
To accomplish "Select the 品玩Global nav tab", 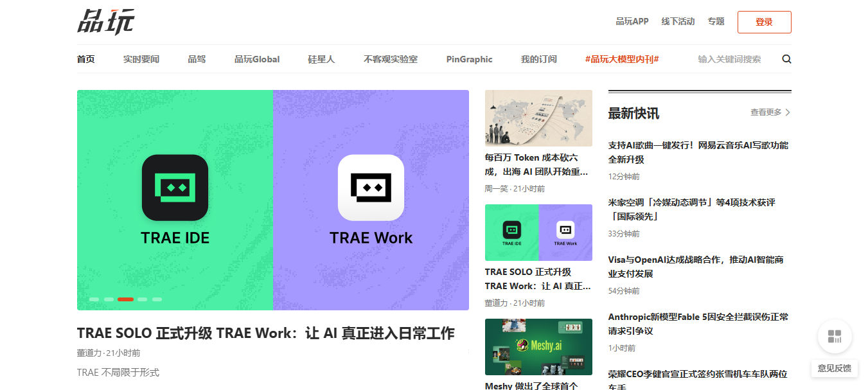I will coord(257,59).
